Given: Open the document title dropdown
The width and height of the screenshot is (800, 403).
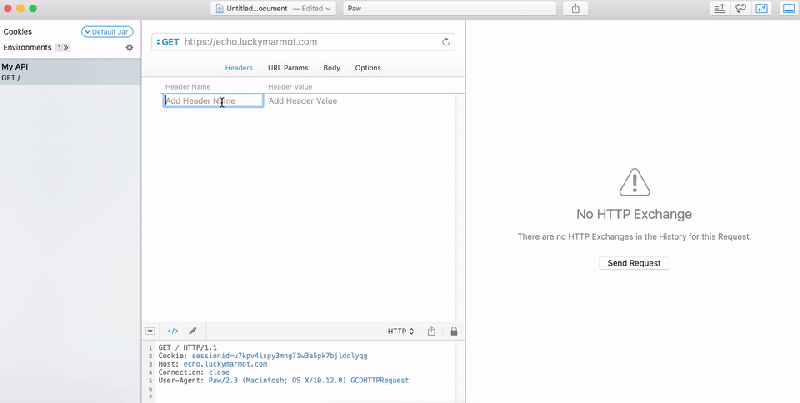Looking at the screenshot, I should pyautogui.click(x=273, y=8).
